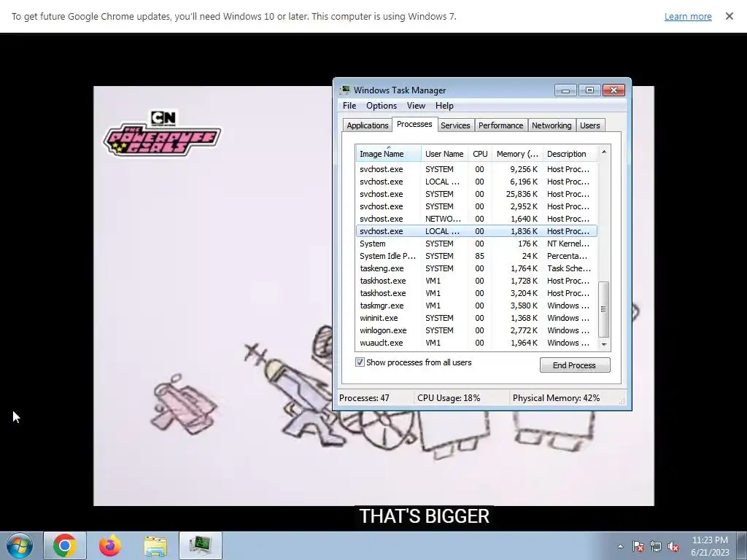The height and width of the screenshot is (560, 747).
Task: Click the Show desktop button
Action: [742, 546]
